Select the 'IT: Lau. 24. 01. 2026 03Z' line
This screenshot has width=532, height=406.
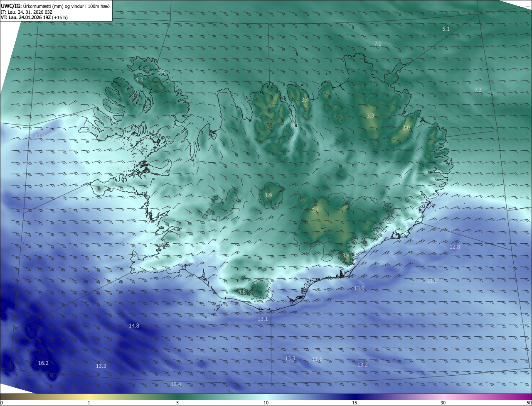pos(27,12)
